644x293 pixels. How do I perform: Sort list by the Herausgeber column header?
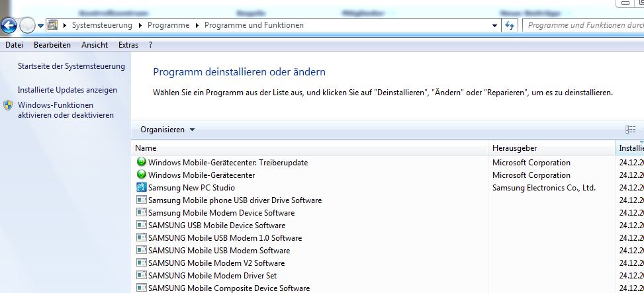coord(553,148)
